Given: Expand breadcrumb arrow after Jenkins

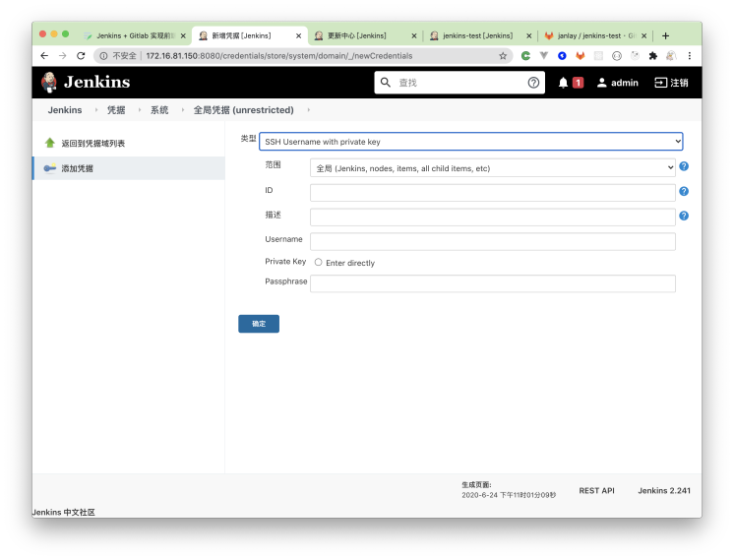Looking at the screenshot, I should click(96, 110).
